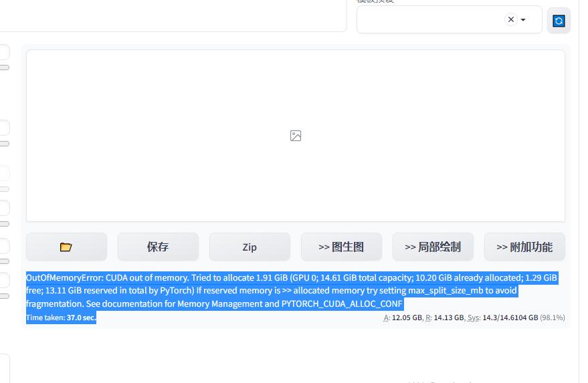Send image to 图生图

coord(341,247)
